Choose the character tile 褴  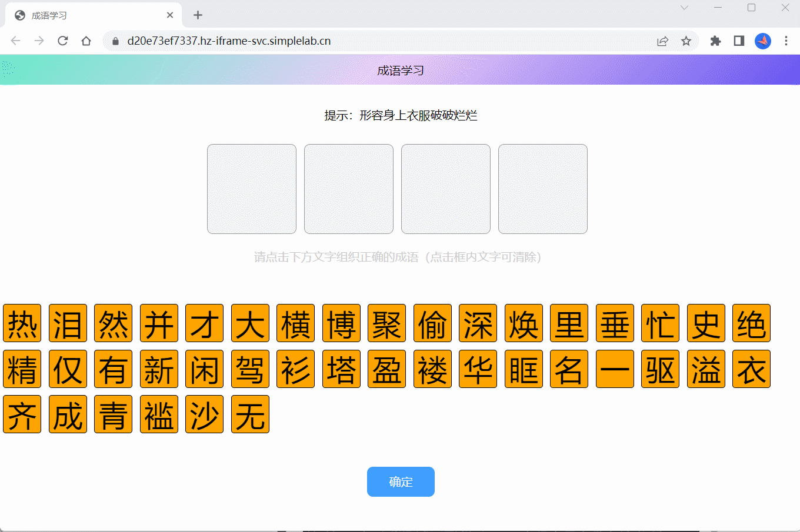tap(159, 414)
